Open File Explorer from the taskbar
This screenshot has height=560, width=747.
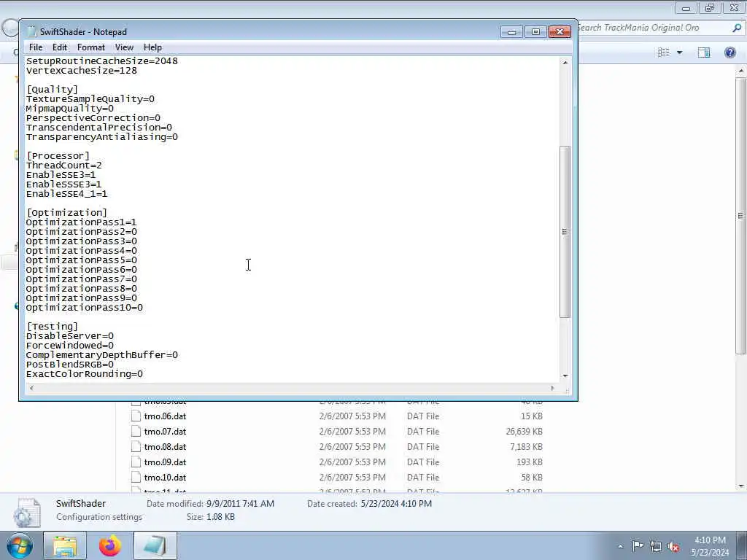[65, 545]
